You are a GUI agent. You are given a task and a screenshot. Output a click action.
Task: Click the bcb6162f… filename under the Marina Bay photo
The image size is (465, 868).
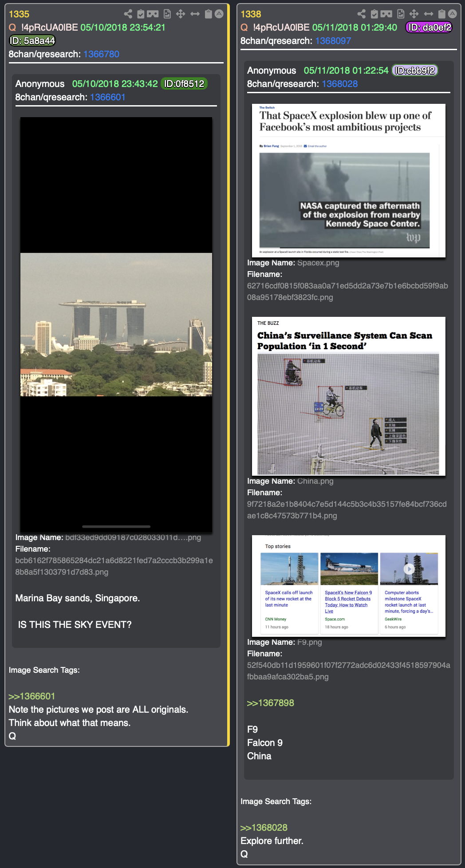pyautogui.click(x=114, y=566)
